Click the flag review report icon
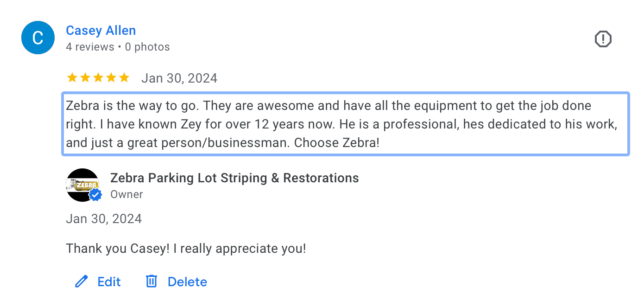 coord(603,39)
